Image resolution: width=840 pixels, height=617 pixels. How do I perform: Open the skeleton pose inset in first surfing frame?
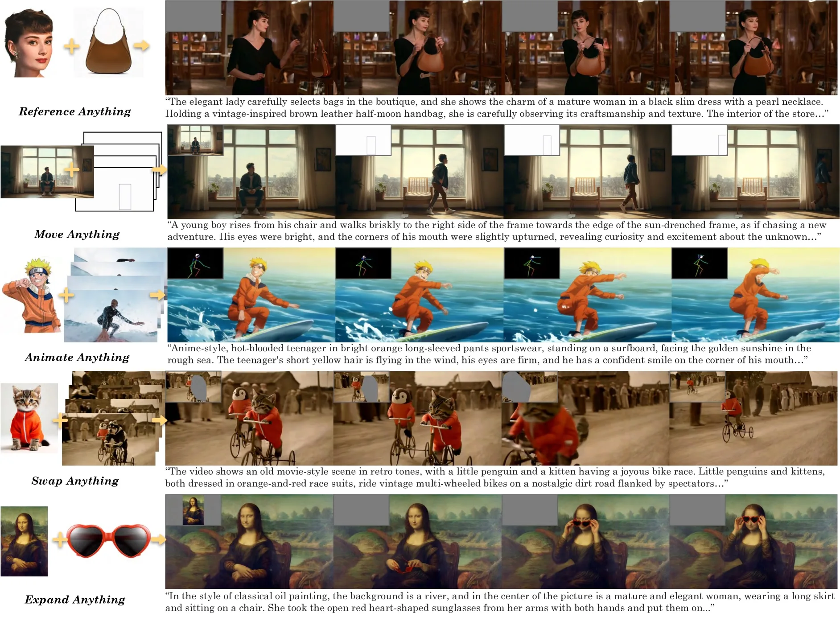[x=195, y=263]
